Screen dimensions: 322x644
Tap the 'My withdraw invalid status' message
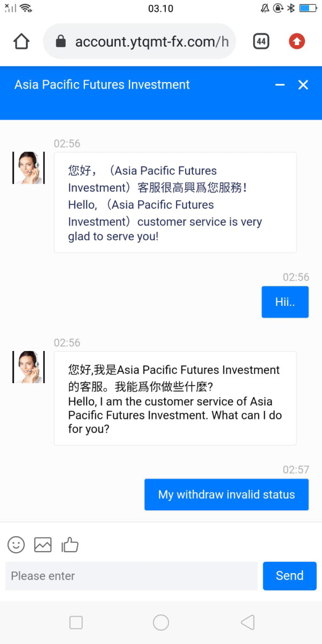[x=226, y=494]
